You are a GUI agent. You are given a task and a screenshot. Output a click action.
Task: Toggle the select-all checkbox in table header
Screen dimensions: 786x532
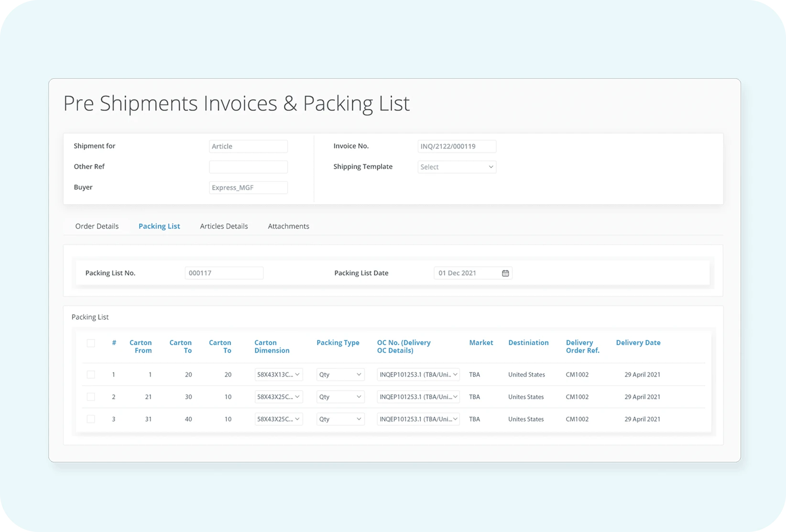(91, 343)
